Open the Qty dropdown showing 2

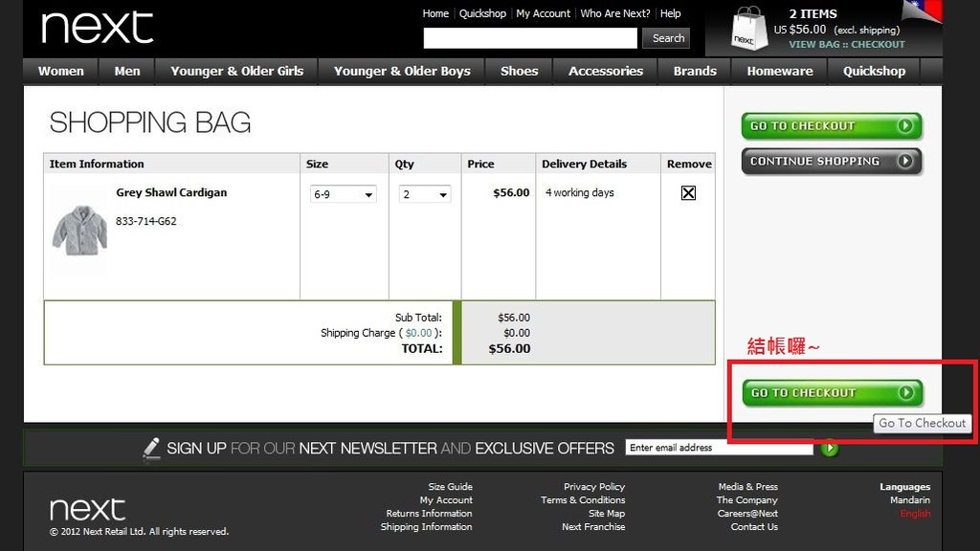[x=424, y=194]
